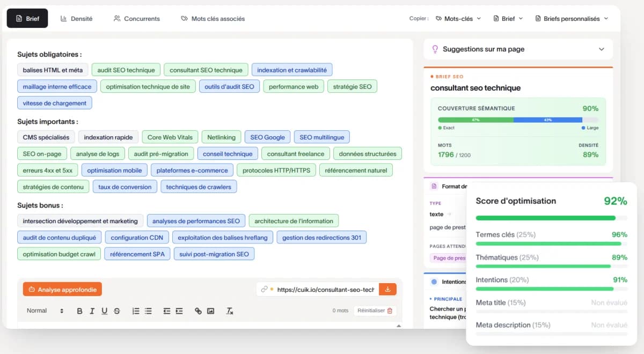
Task: Select the 'gestion des redirections 301' tag
Action: point(322,238)
